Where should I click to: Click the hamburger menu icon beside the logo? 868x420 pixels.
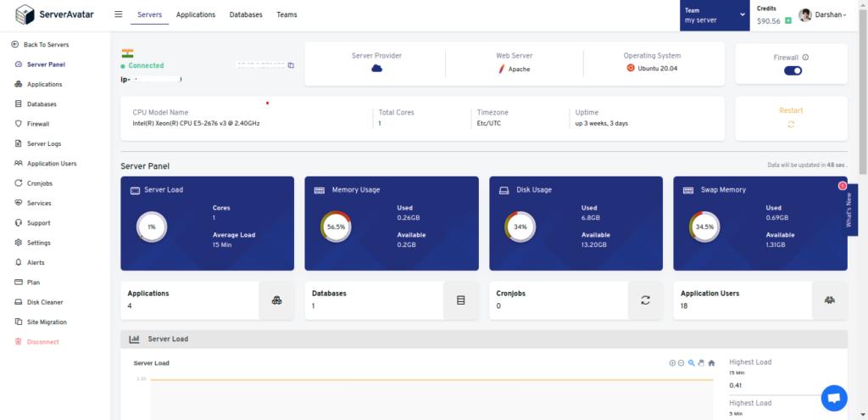click(119, 14)
